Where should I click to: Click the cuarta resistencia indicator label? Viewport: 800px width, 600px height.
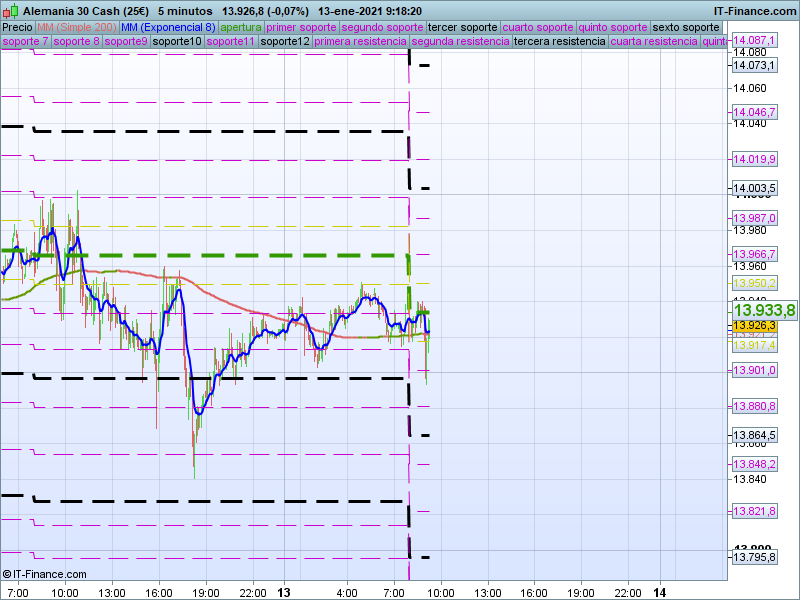[654, 42]
